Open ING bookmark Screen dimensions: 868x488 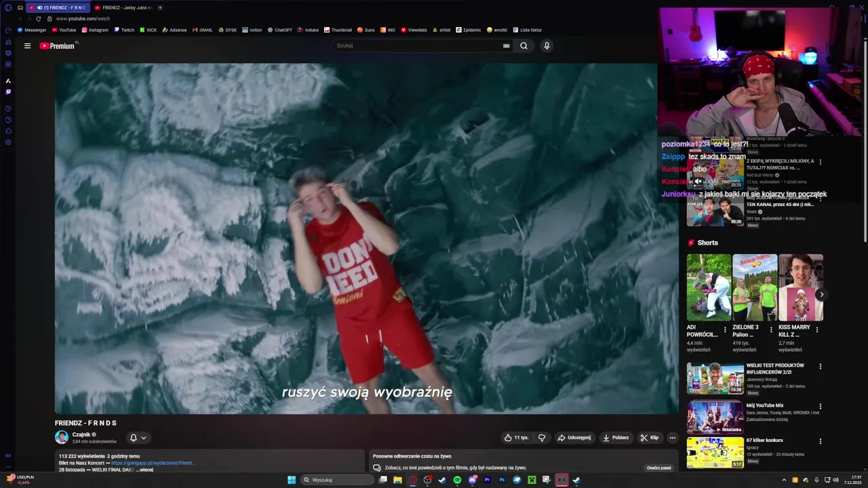(388, 30)
